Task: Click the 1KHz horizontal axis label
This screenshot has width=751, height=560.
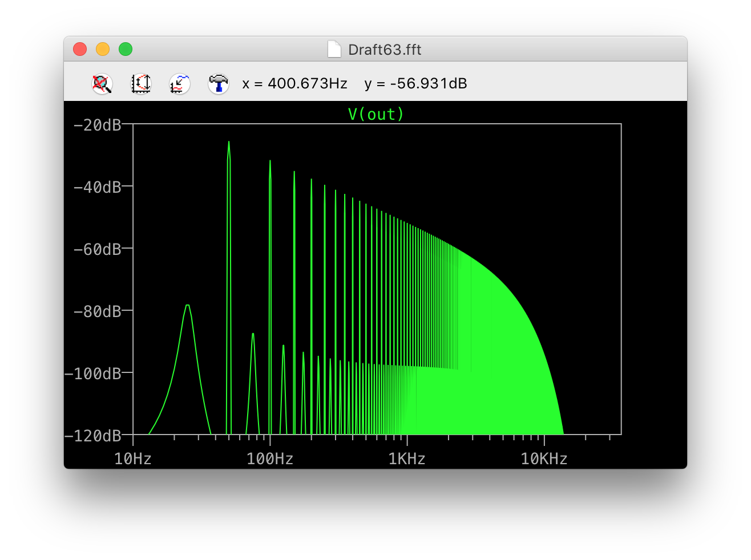Action: coord(407,458)
